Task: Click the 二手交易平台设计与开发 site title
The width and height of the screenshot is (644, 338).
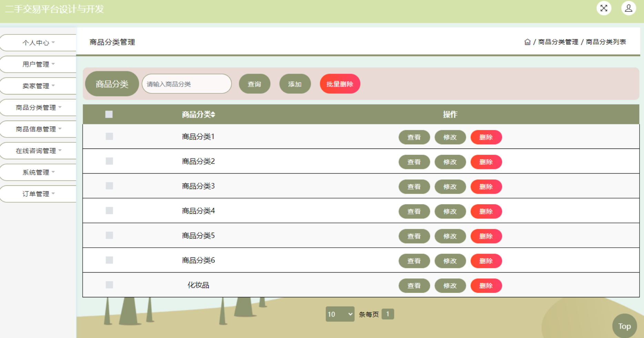Action: (x=54, y=9)
